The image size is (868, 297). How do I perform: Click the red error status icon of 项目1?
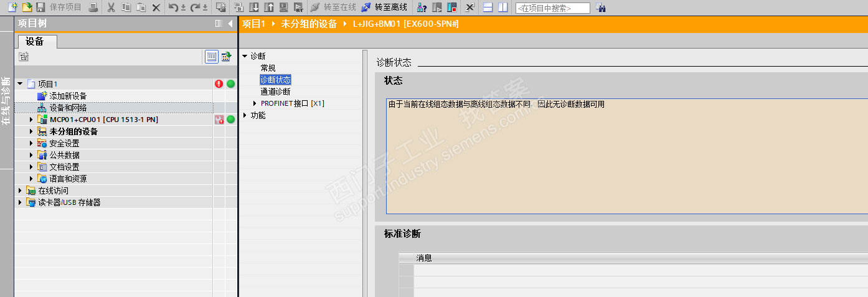click(x=219, y=84)
